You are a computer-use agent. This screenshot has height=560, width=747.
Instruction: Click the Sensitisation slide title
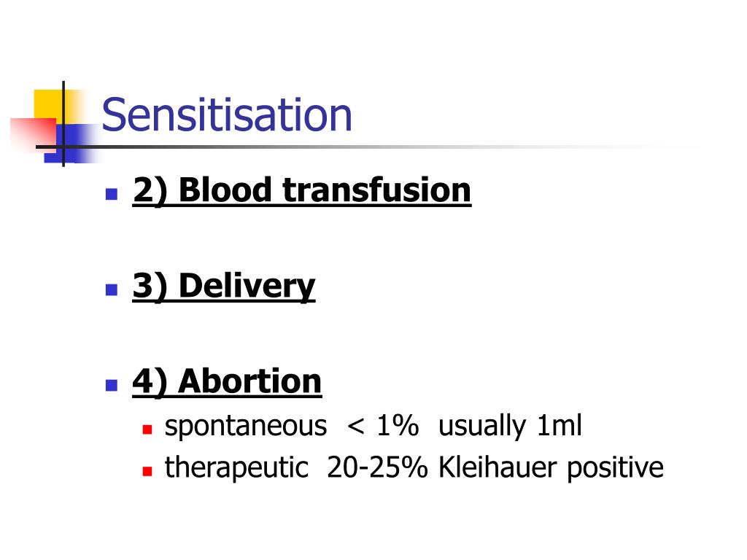pyautogui.click(x=227, y=114)
